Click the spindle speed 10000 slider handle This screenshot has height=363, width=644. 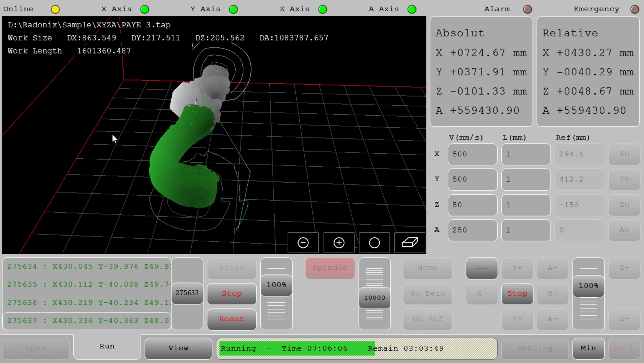[x=375, y=298]
